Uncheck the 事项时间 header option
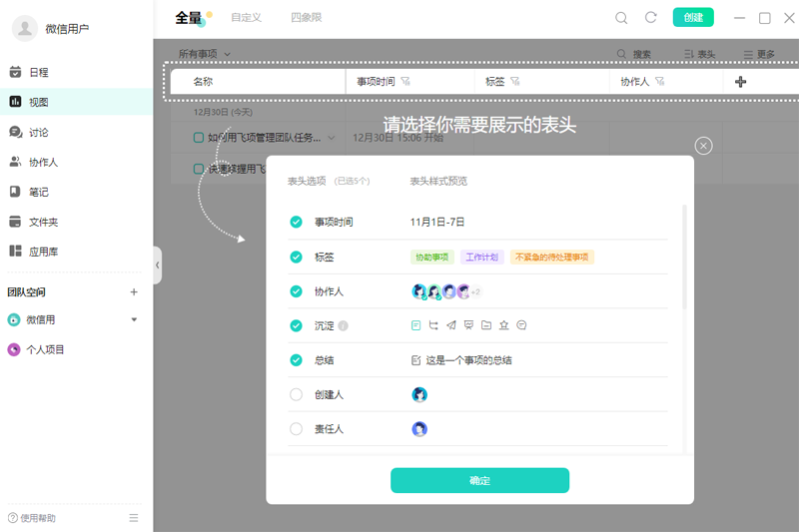 point(296,222)
